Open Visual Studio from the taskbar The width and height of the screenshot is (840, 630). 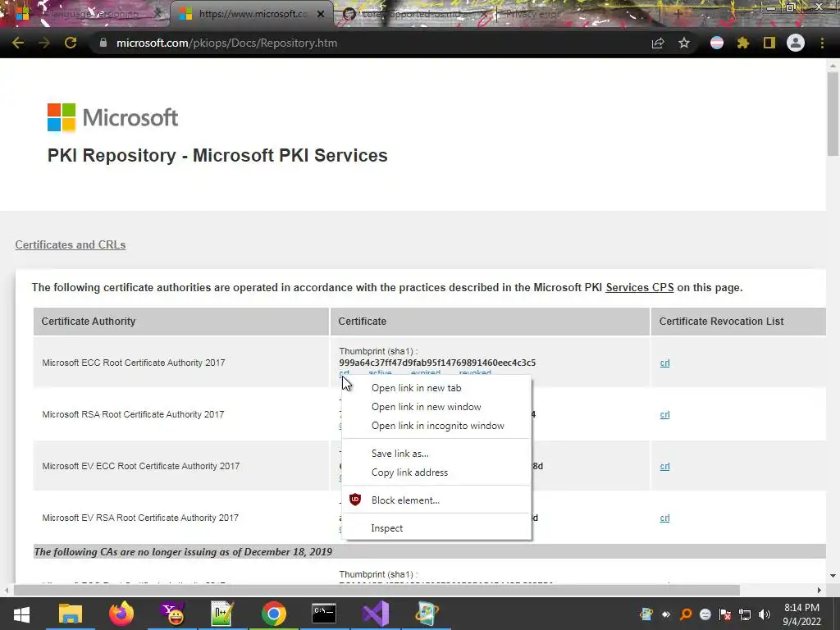(376, 614)
